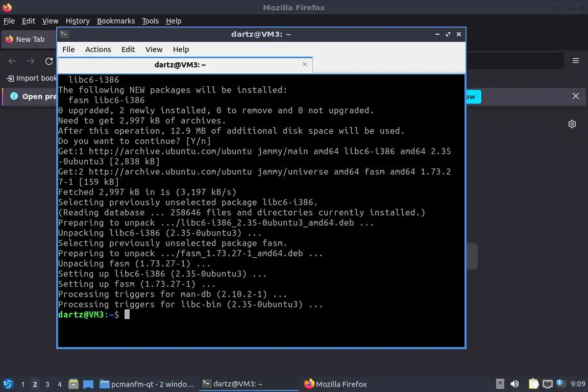
Task: Open the terminal Edit menu
Action: point(128,50)
